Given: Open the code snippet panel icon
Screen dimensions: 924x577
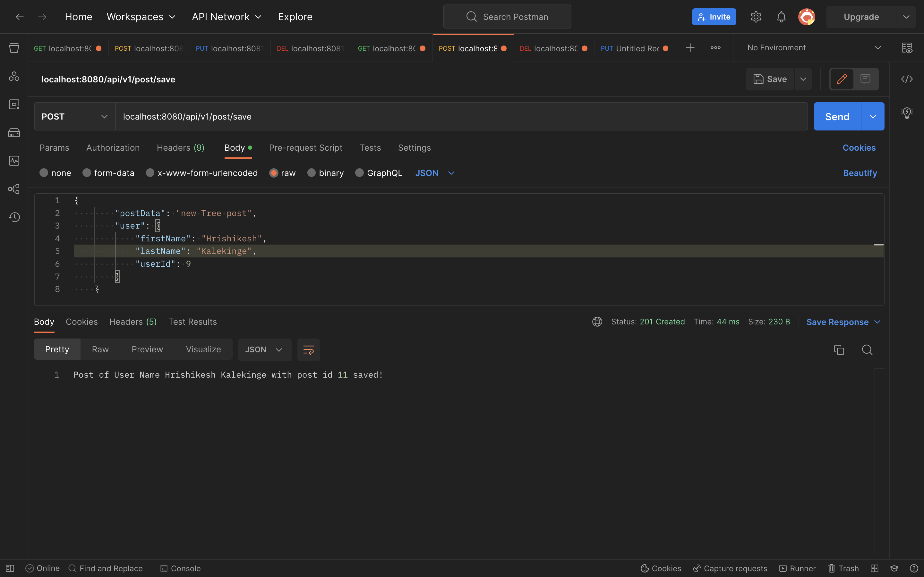Looking at the screenshot, I should pyautogui.click(x=907, y=79).
